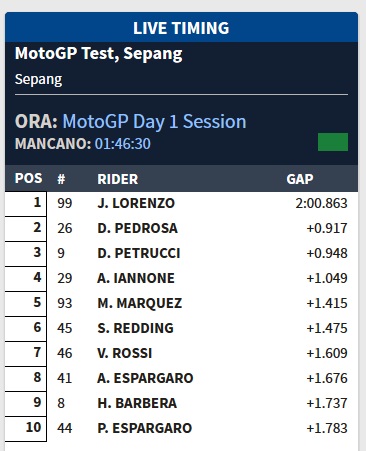This screenshot has width=366, height=451.
Task: Choose A. IANNONE in the standings
Action: [x=136, y=278]
